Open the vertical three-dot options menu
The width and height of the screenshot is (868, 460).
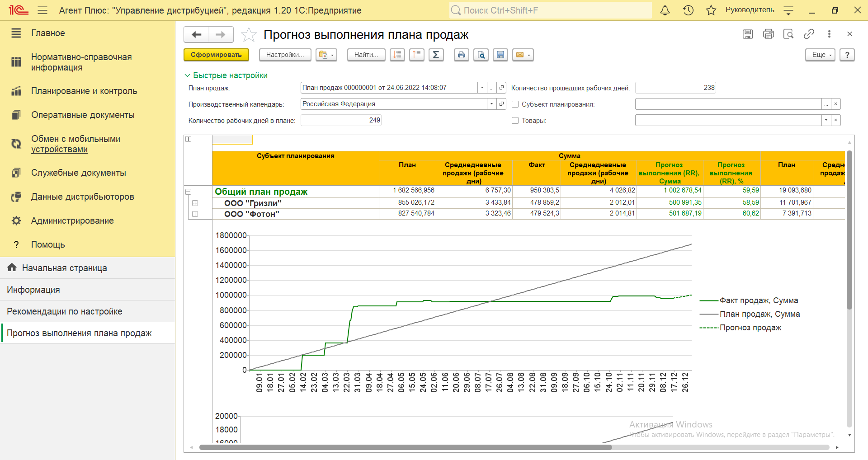(x=829, y=34)
